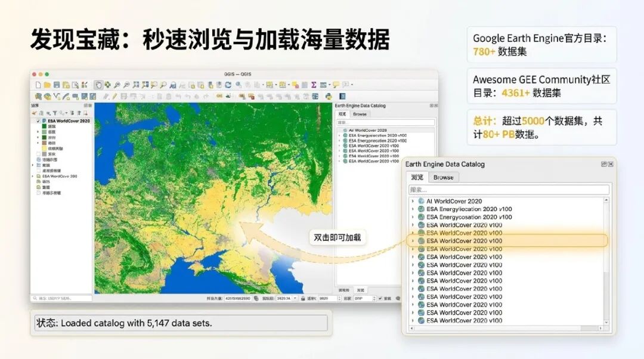Expand ESA Energyliocation 2020 v100 node in enlarged catalog
This screenshot has width=644, height=359.
413,209
